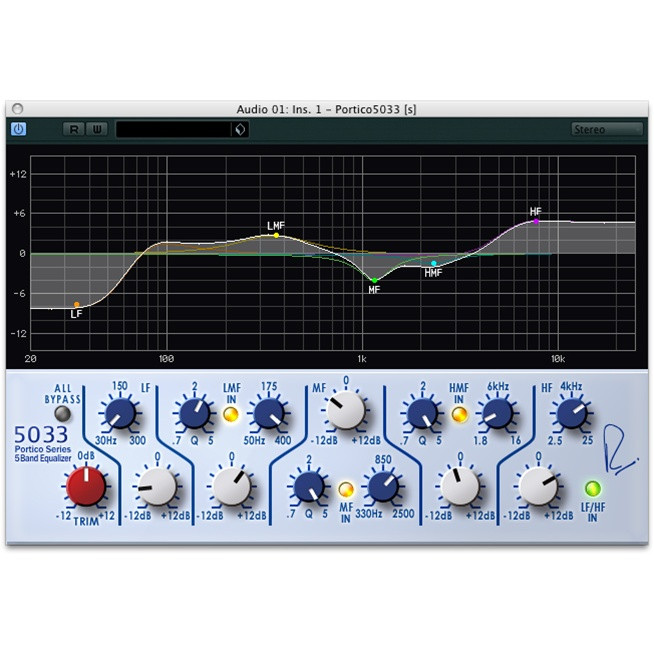
Task: Select the cyan HMF node on graph
Action: [434, 264]
